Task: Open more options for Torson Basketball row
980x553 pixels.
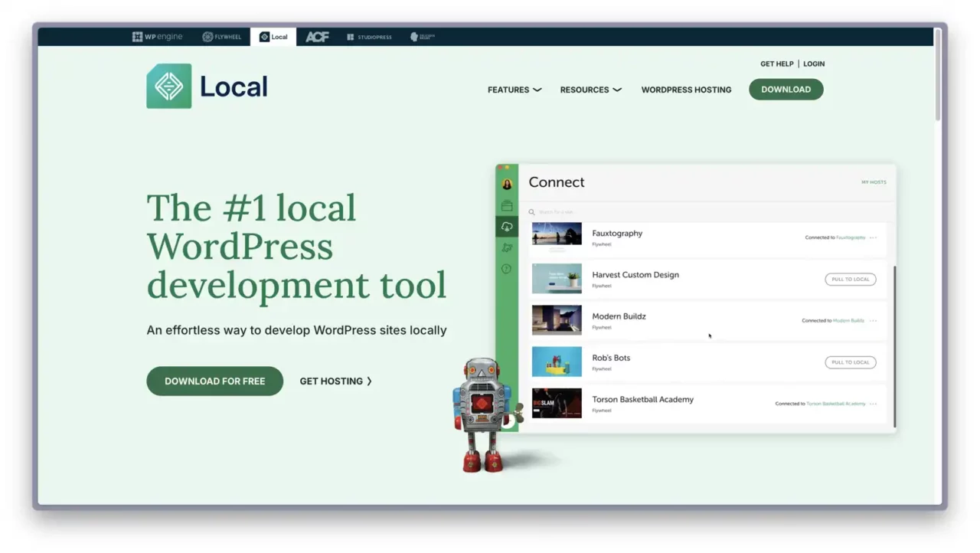Action: [x=874, y=404]
